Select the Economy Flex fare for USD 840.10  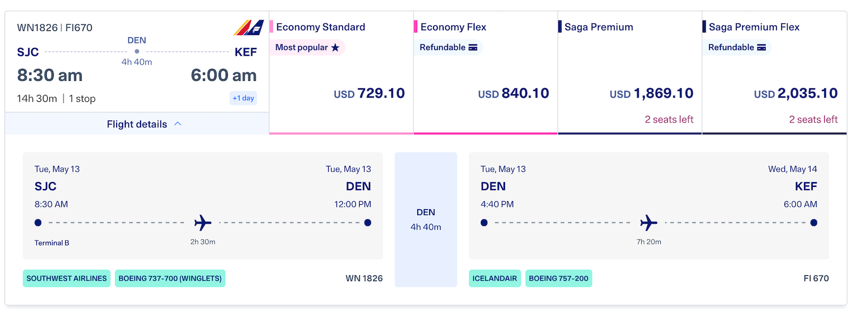513,94
